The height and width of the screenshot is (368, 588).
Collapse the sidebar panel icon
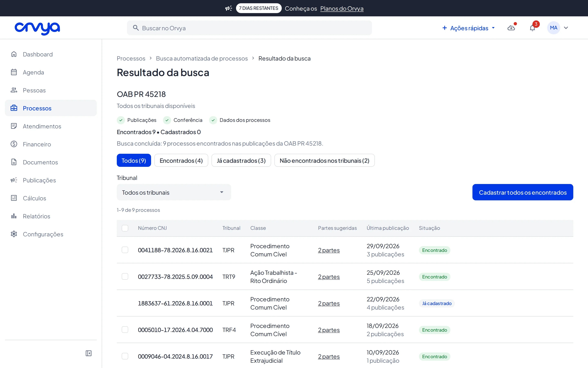click(x=88, y=353)
